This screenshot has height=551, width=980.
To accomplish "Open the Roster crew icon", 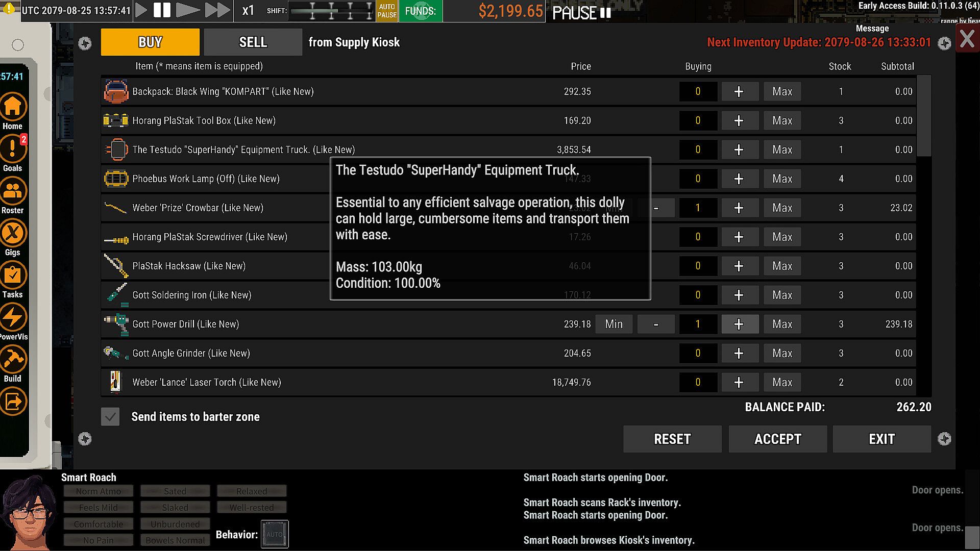I will 13,191.
